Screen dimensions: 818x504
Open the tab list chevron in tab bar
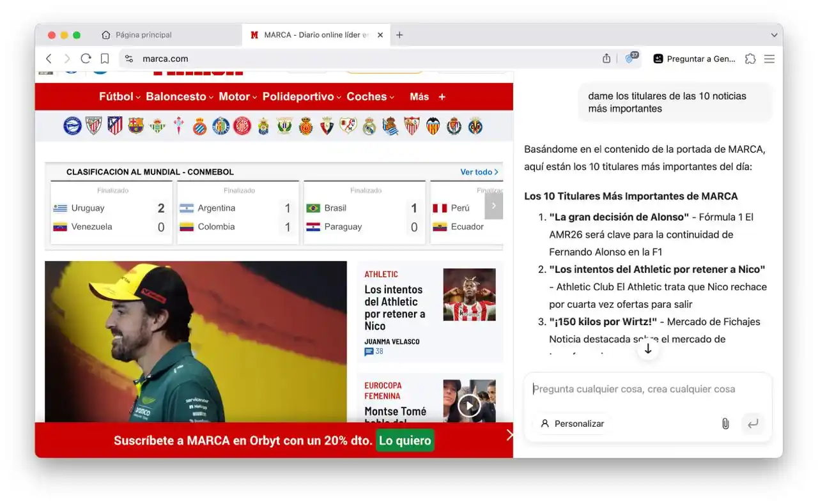[x=774, y=35]
